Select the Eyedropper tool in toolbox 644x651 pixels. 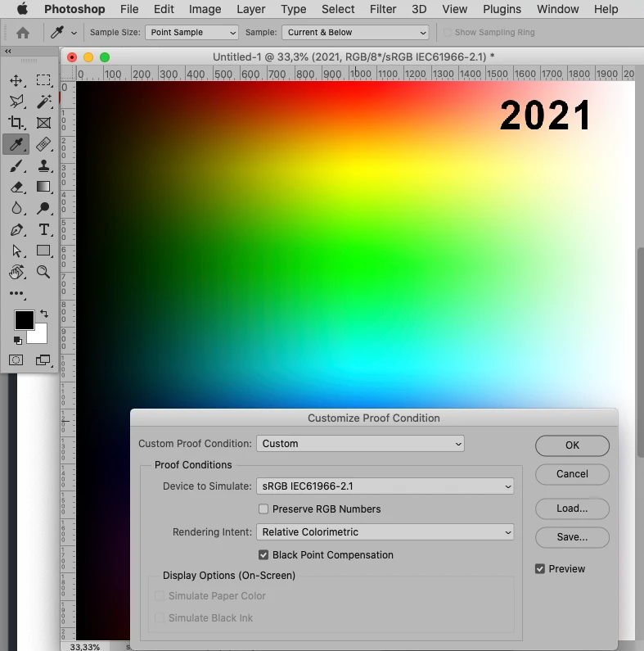pyautogui.click(x=16, y=144)
